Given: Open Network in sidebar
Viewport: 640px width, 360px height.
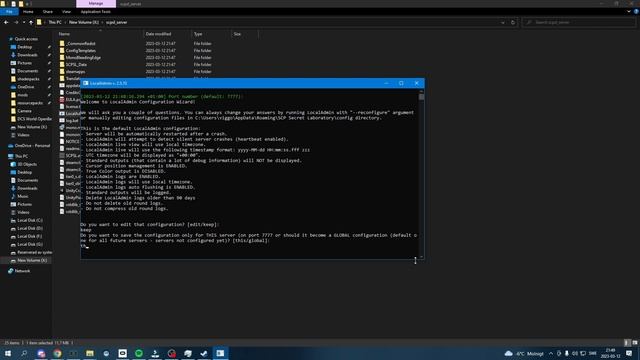Looking at the screenshot, I should [22, 271].
